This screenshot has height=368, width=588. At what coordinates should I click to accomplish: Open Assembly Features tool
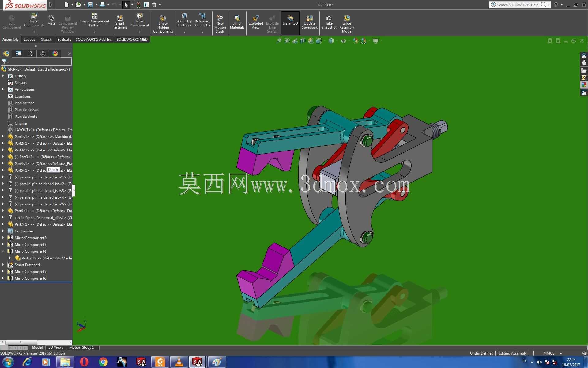(184, 20)
